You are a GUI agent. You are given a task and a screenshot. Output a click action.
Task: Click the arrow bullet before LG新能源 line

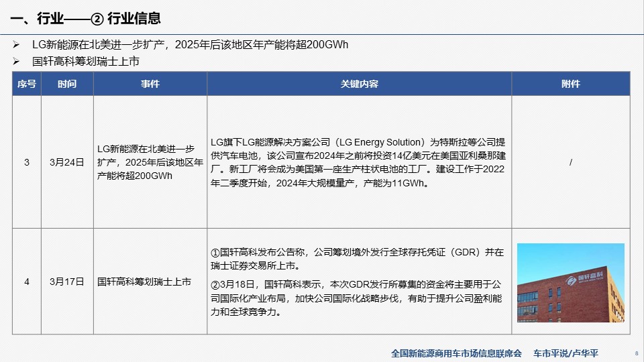tap(16, 44)
